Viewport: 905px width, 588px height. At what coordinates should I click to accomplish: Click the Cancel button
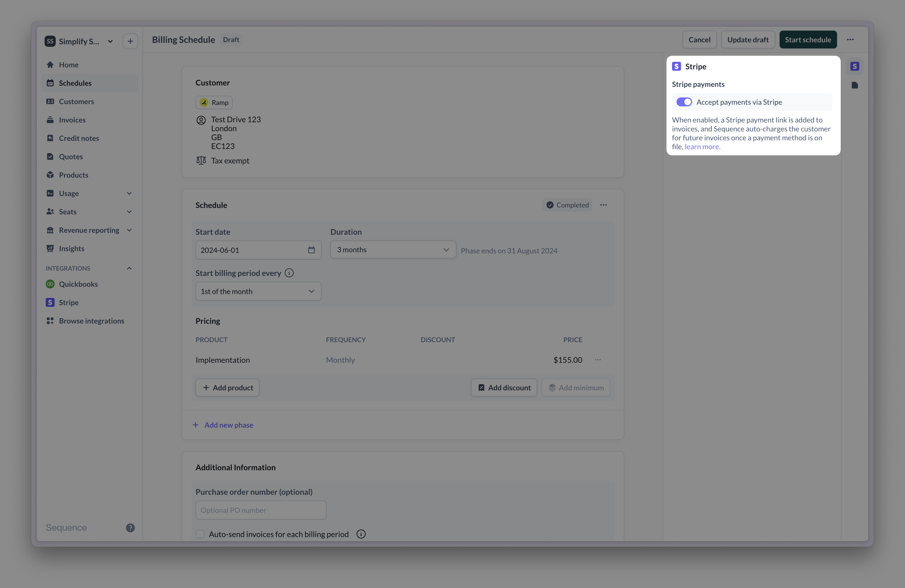[x=699, y=40]
